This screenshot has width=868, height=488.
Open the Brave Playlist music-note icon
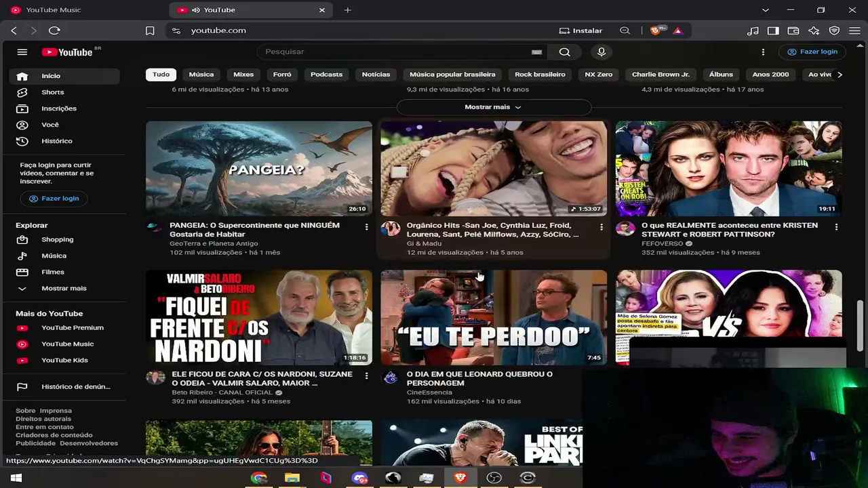point(753,30)
